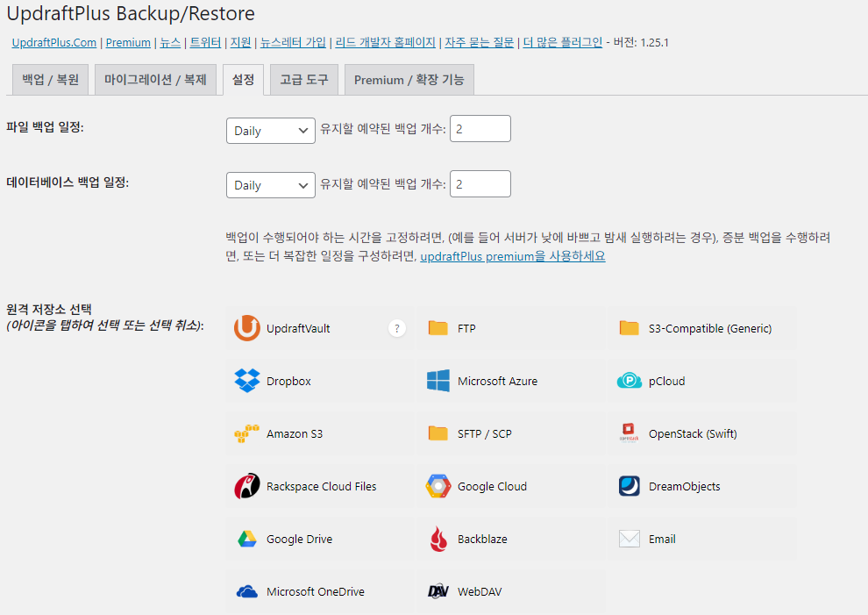Pick the Rackspace Cloud Files icon
This screenshot has width=868, height=615.
(x=247, y=486)
